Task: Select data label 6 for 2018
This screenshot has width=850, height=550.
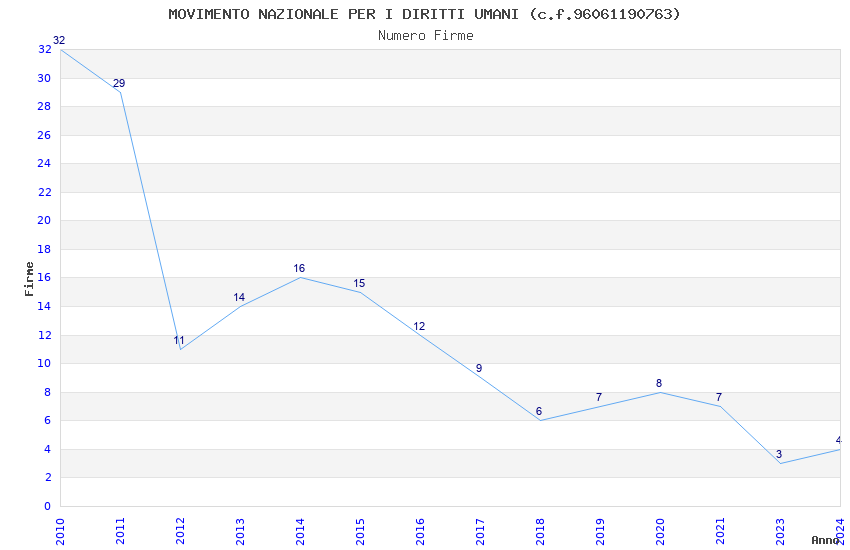Action: (x=539, y=411)
